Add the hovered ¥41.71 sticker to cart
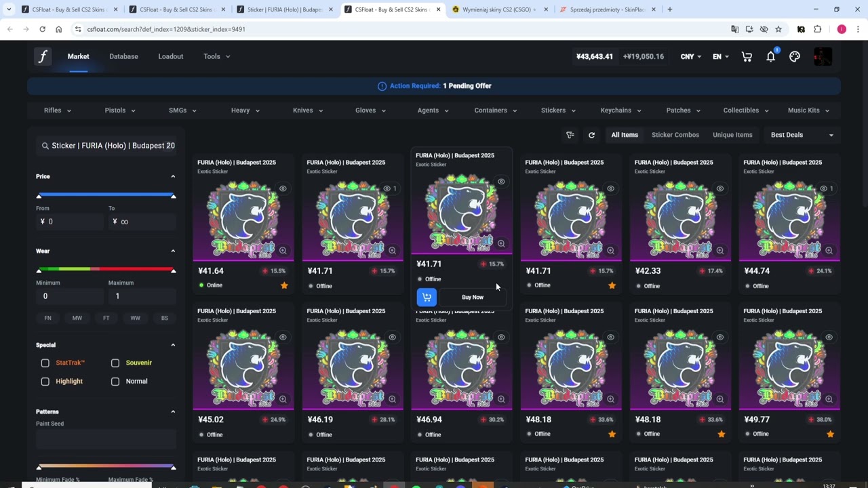The image size is (868, 488). point(427,297)
